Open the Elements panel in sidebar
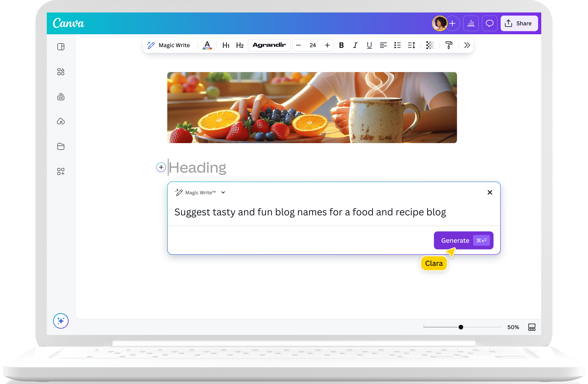588x384 pixels. tap(60, 72)
